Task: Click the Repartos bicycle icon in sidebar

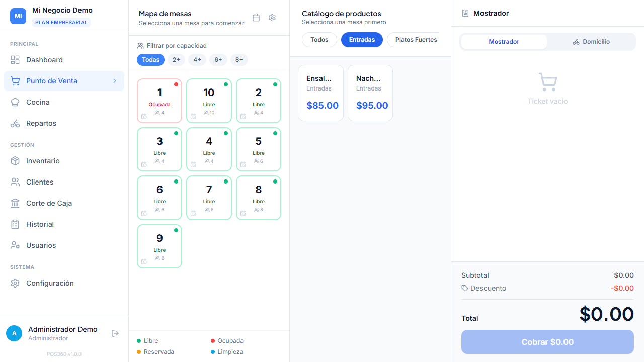Action: pyautogui.click(x=15, y=123)
